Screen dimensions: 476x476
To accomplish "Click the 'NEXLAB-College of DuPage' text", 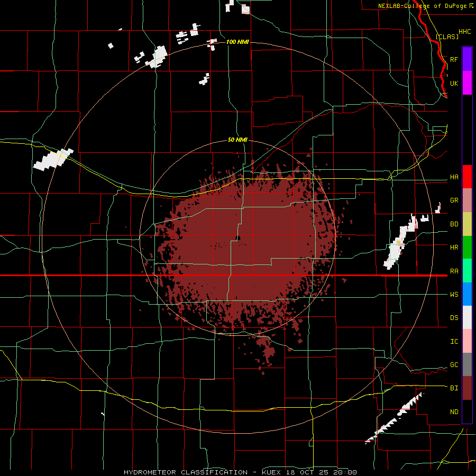I will click(422, 6).
